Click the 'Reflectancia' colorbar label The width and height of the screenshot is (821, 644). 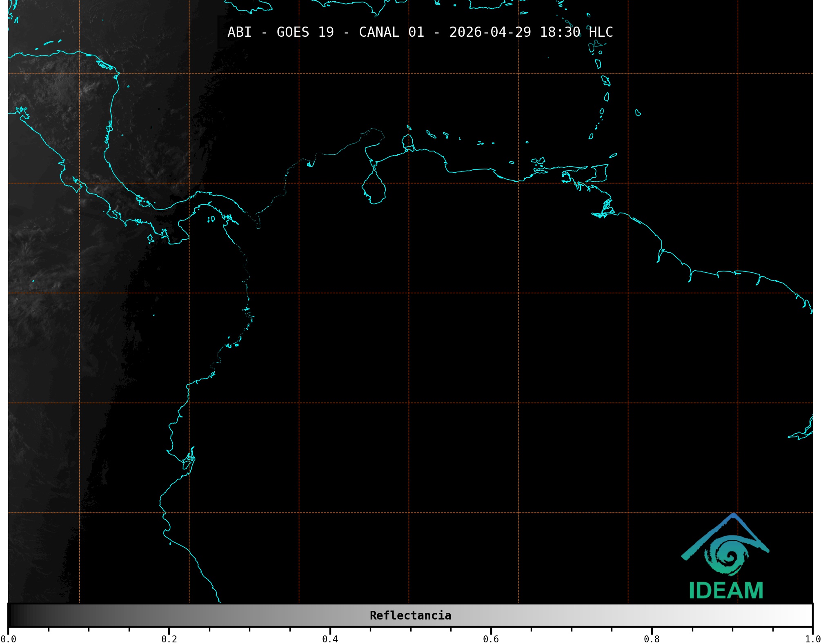410,615
